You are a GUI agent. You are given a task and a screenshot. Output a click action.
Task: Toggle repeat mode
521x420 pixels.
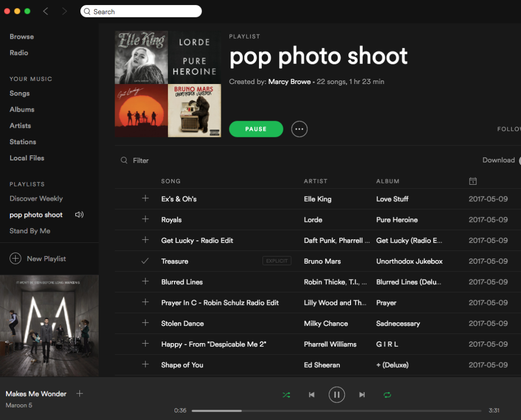tap(387, 395)
